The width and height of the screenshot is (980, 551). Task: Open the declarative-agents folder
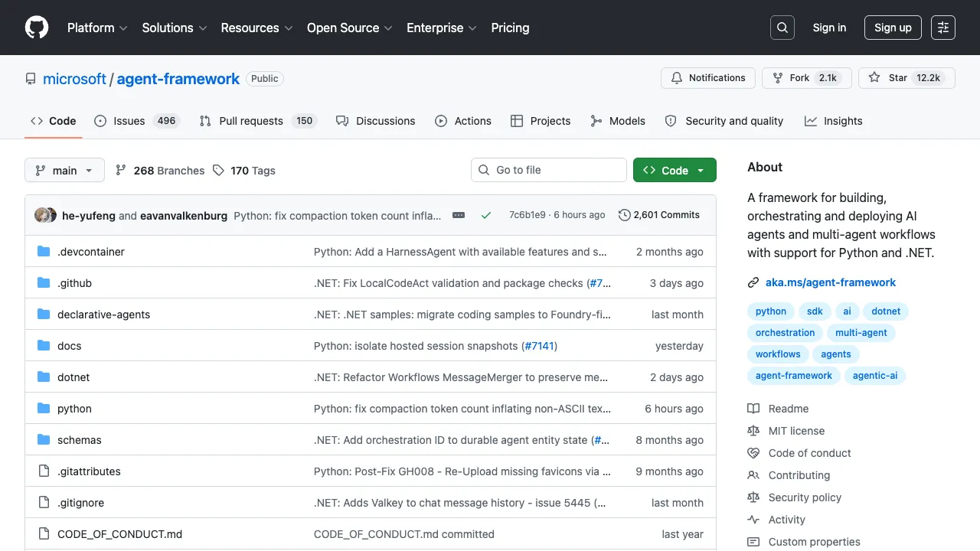[103, 315]
